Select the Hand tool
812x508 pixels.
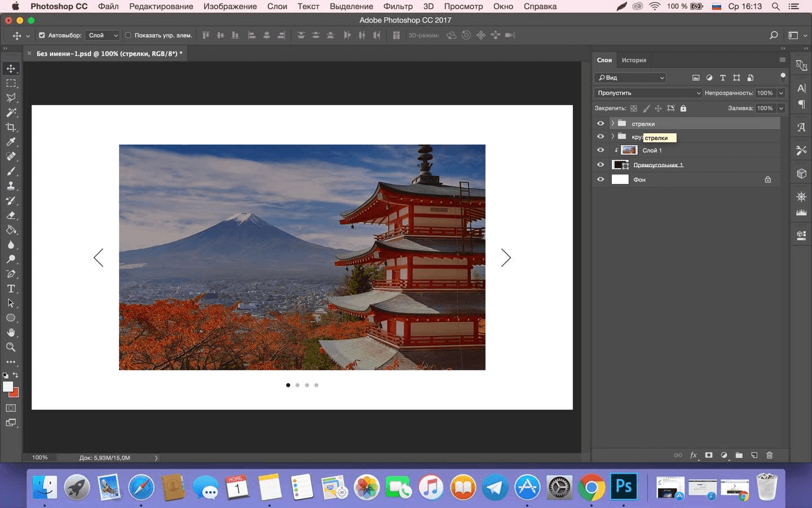point(11,332)
